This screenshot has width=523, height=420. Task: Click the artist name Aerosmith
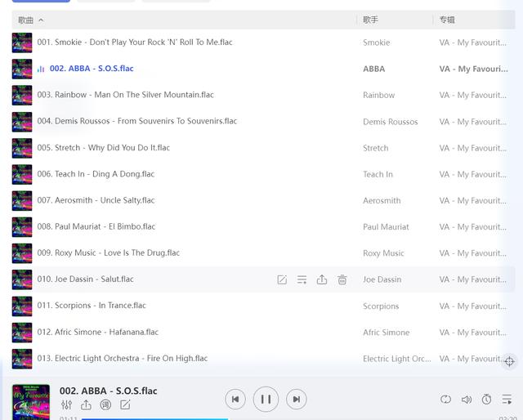pyautogui.click(x=382, y=200)
